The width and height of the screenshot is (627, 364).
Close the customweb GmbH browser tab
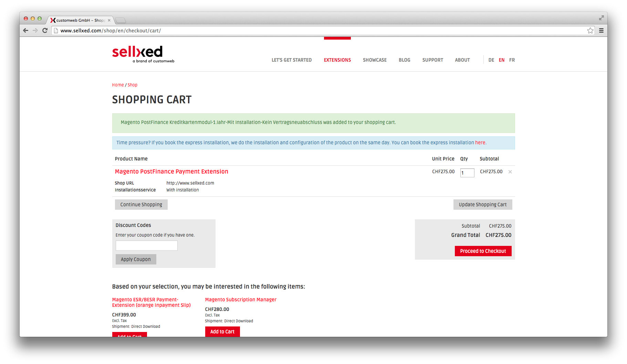point(109,20)
